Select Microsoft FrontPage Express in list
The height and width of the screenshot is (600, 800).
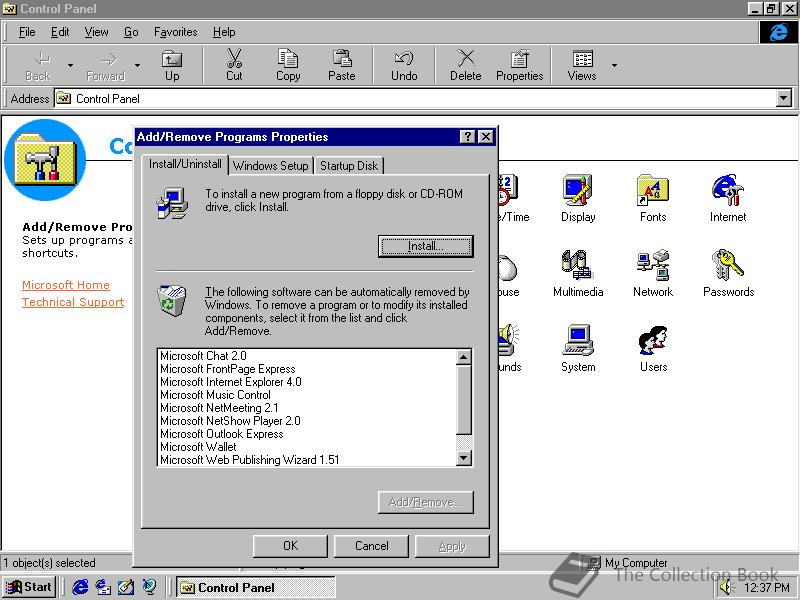click(x=307, y=369)
